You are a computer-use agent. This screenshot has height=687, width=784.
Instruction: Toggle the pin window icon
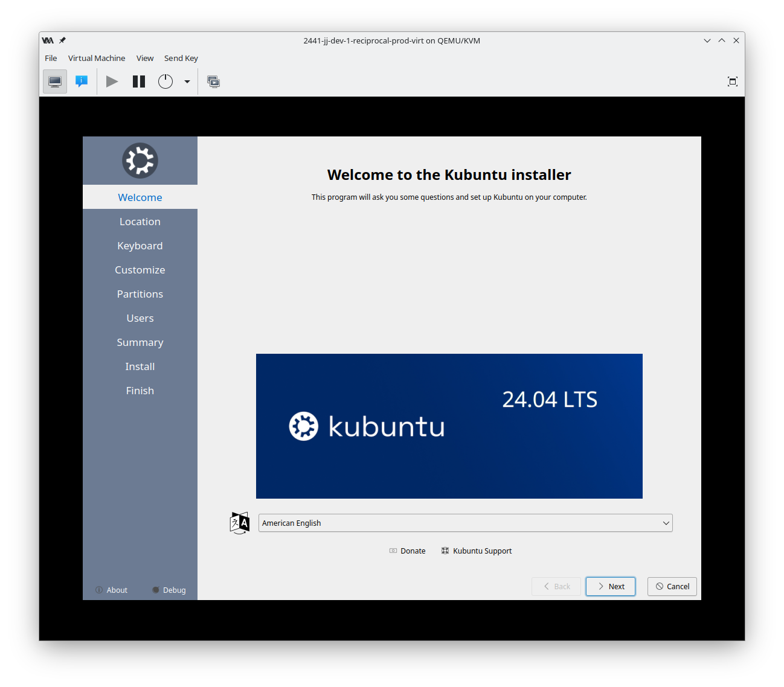[62, 40]
